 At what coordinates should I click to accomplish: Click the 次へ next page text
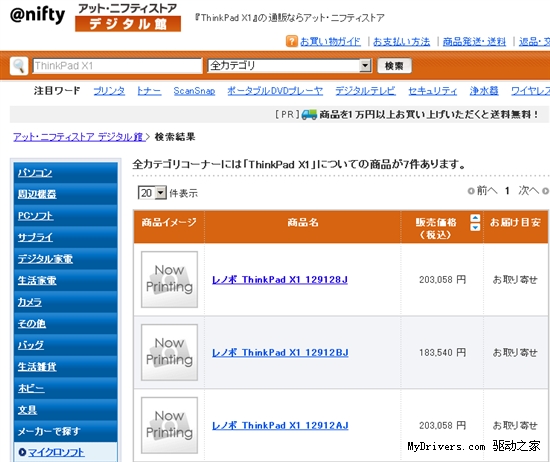coord(529,191)
